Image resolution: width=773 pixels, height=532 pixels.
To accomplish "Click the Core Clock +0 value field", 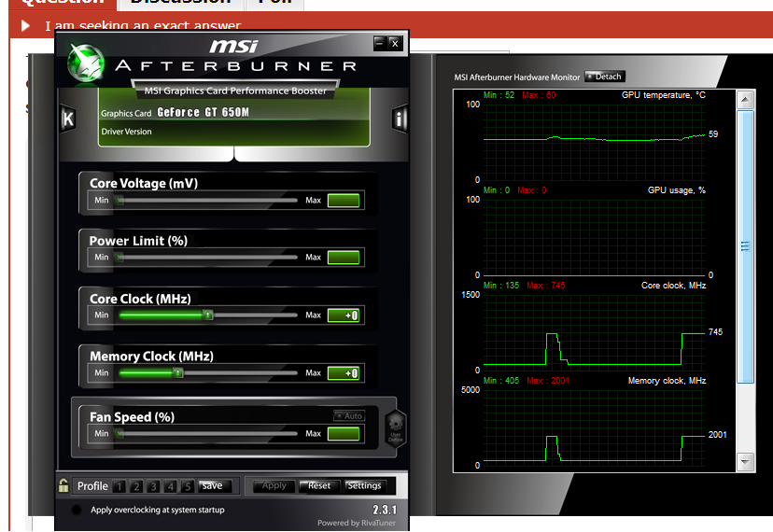I will tap(344, 315).
